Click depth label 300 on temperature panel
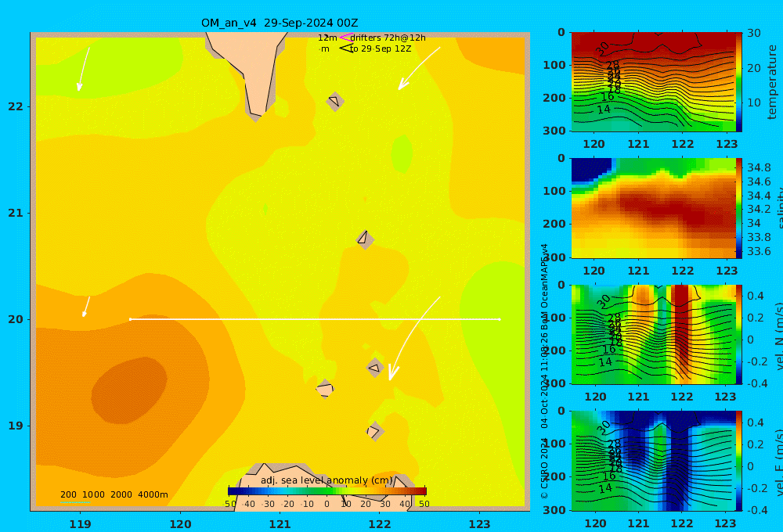The width and height of the screenshot is (783, 532). point(555,130)
